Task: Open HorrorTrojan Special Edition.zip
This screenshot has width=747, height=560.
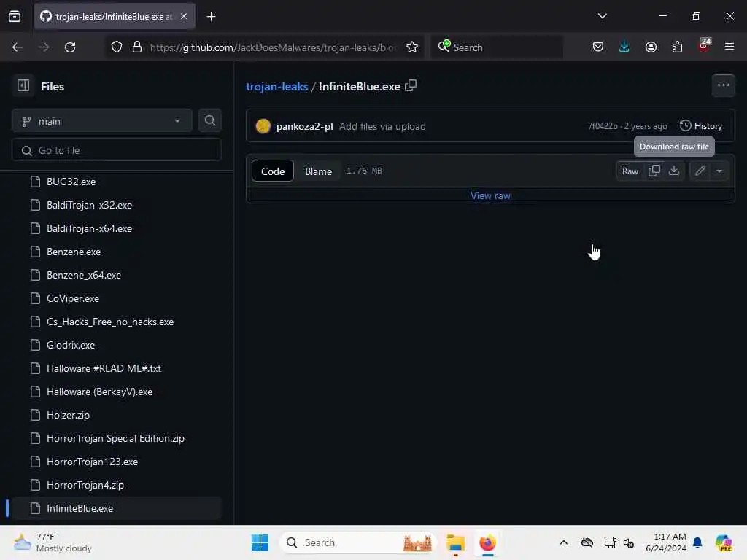Action: click(x=117, y=438)
